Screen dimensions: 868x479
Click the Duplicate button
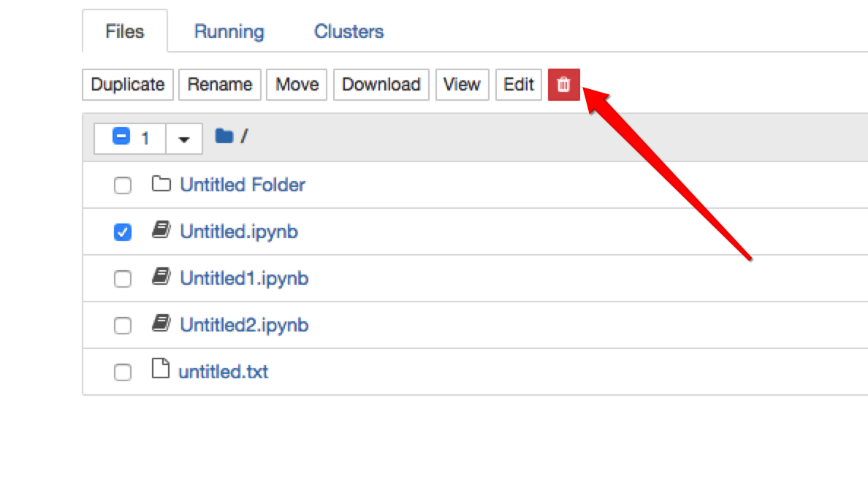click(x=127, y=85)
